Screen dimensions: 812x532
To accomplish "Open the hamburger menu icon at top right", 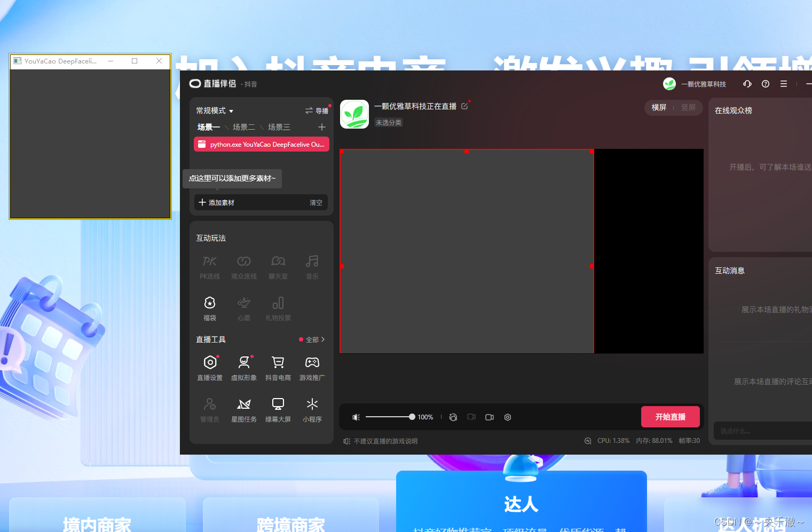I will click(x=784, y=84).
